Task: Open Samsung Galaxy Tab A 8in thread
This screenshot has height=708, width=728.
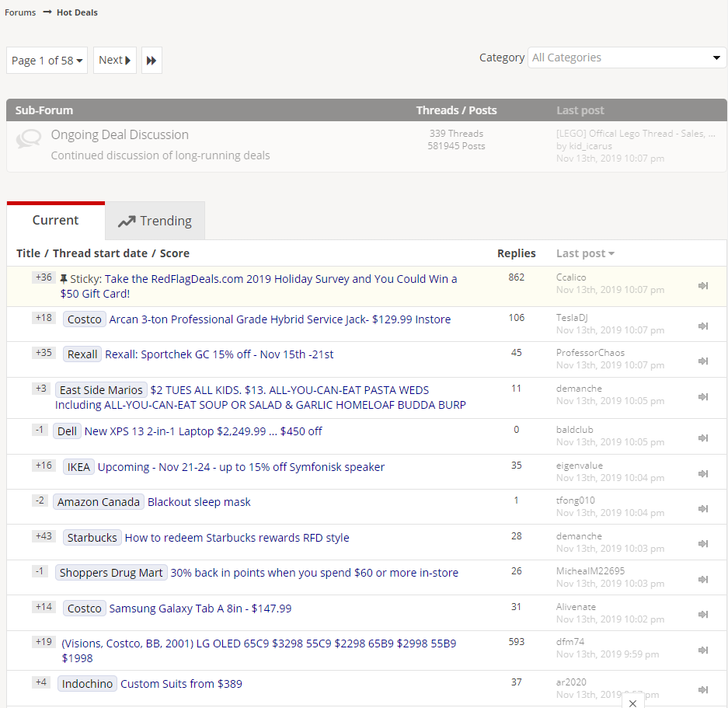Action: 200,608
